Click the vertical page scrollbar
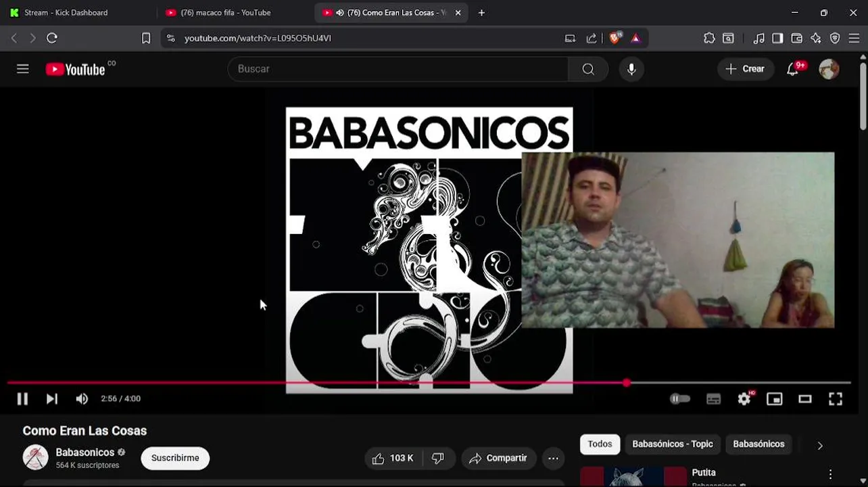Screen dimensions: 868x487 (x=863, y=95)
